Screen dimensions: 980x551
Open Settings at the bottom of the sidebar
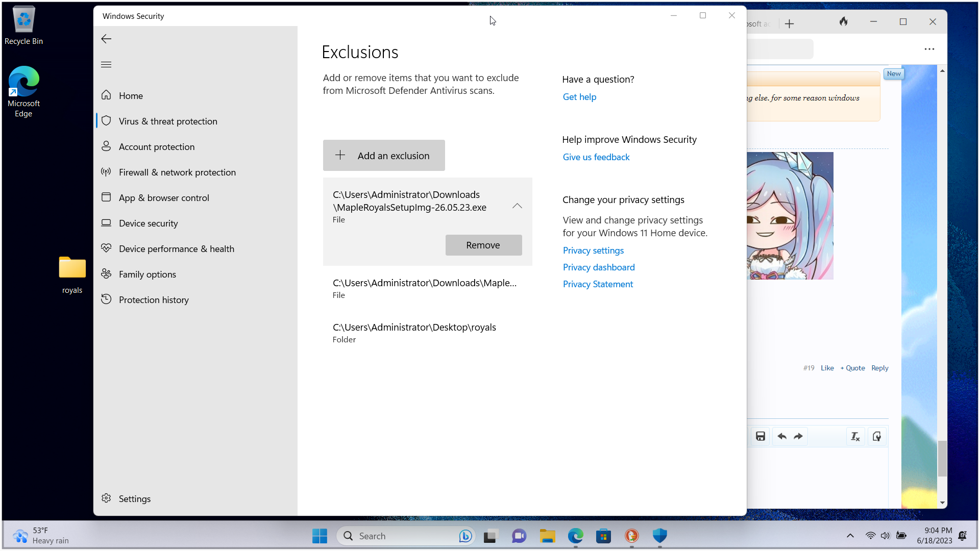[134, 499]
